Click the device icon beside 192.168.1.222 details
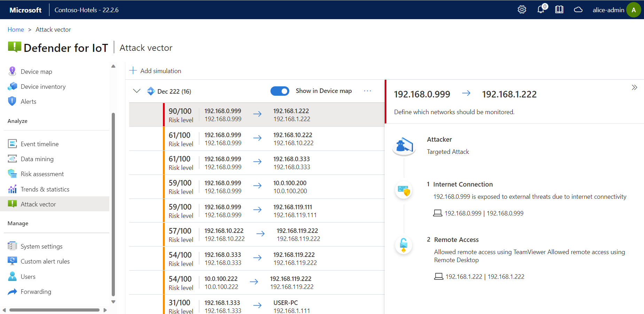The width and height of the screenshot is (644, 314). pyautogui.click(x=439, y=276)
